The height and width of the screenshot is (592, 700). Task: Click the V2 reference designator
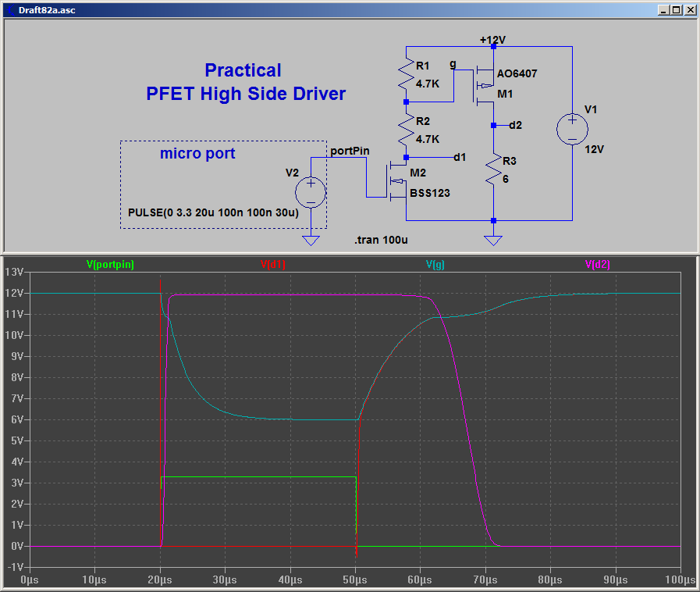[292, 173]
